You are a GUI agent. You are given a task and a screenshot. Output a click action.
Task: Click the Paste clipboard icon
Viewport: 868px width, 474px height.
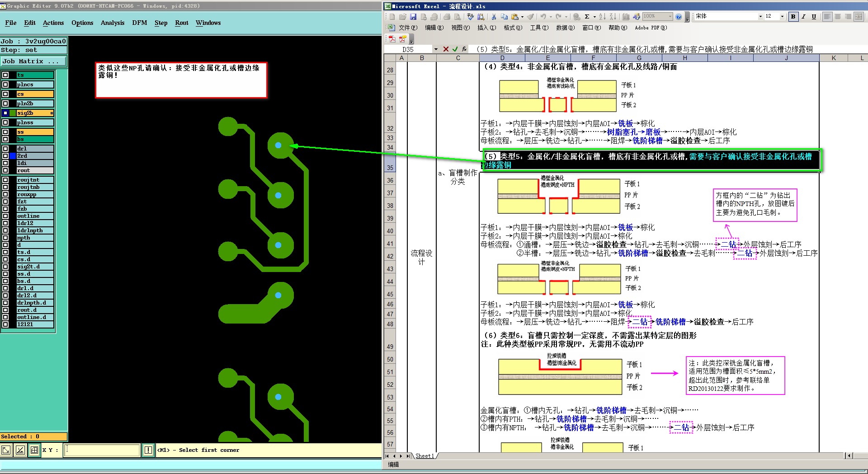coord(515,17)
